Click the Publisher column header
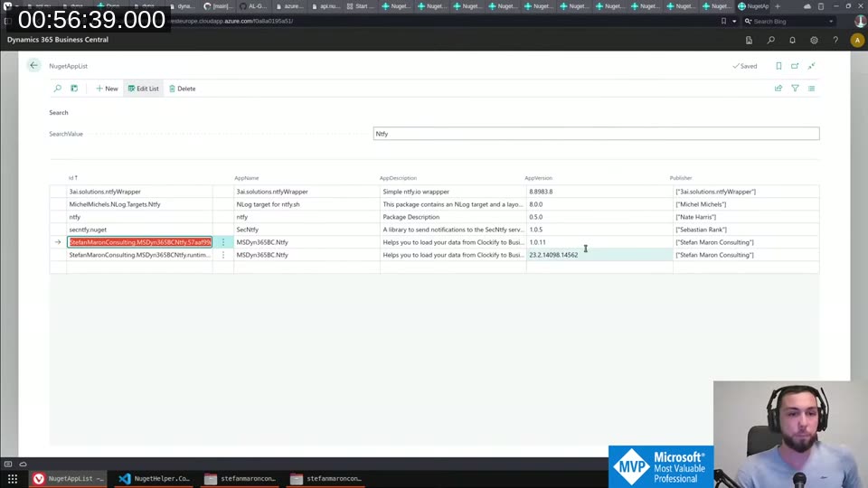Screen dimensions: 868x488 tap(681, 178)
